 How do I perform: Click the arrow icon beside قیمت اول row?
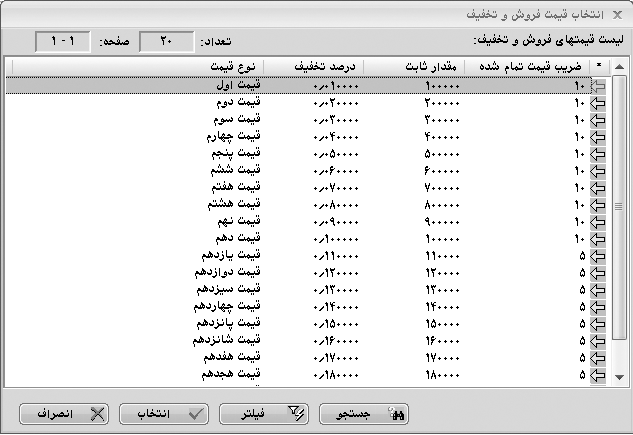pyautogui.click(x=599, y=87)
